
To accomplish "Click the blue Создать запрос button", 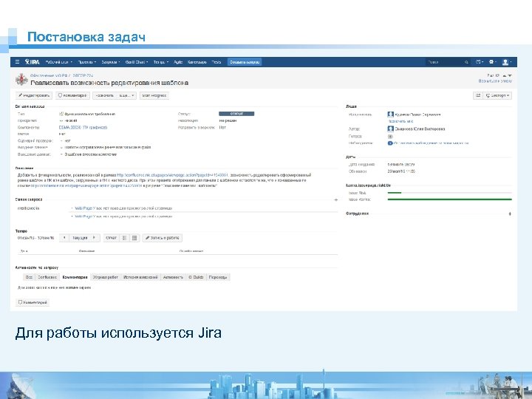I will pyautogui.click(x=245, y=62).
